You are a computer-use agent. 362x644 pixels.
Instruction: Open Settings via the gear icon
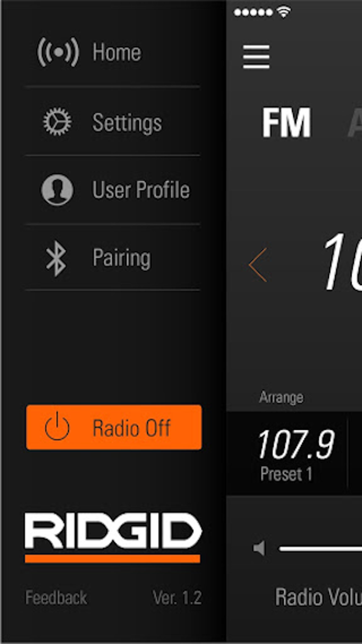coord(57,122)
